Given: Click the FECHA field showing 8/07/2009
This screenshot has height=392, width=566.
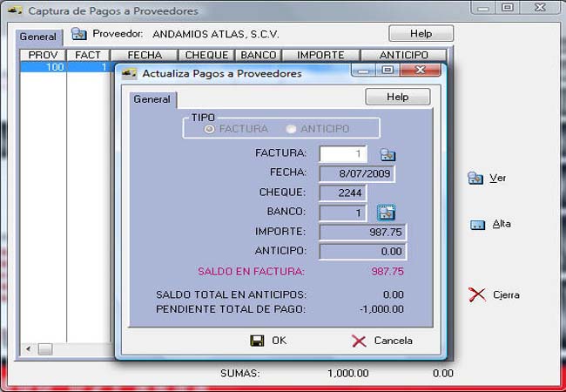Looking at the screenshot, I should (x=357, y=173).
